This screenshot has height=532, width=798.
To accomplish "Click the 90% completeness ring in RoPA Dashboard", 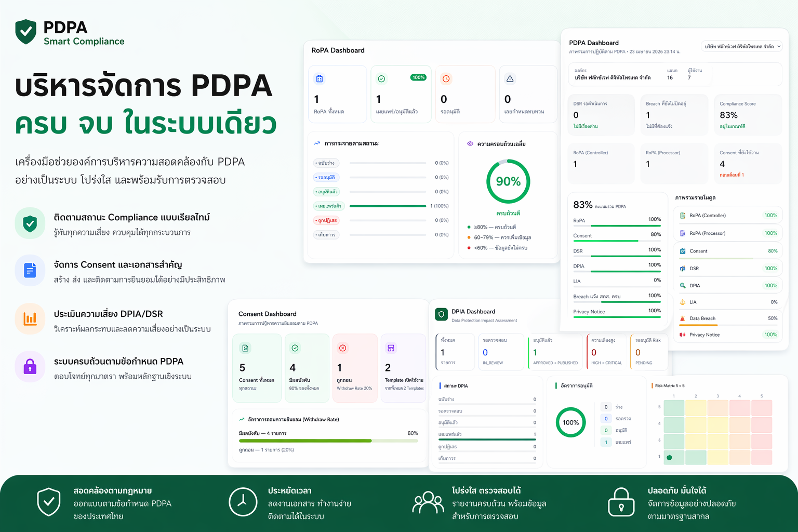I will [x=508, y=181].
